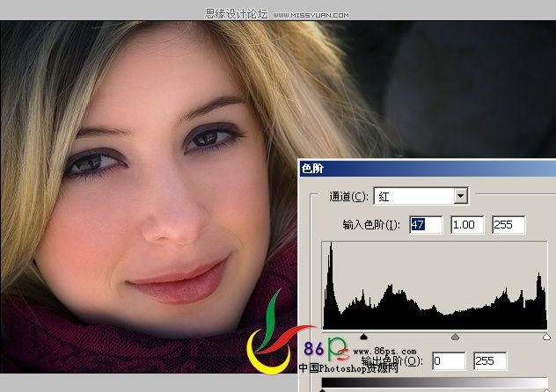
Task: Select the gray midtone slider under histogram
Action: point(456,337)
